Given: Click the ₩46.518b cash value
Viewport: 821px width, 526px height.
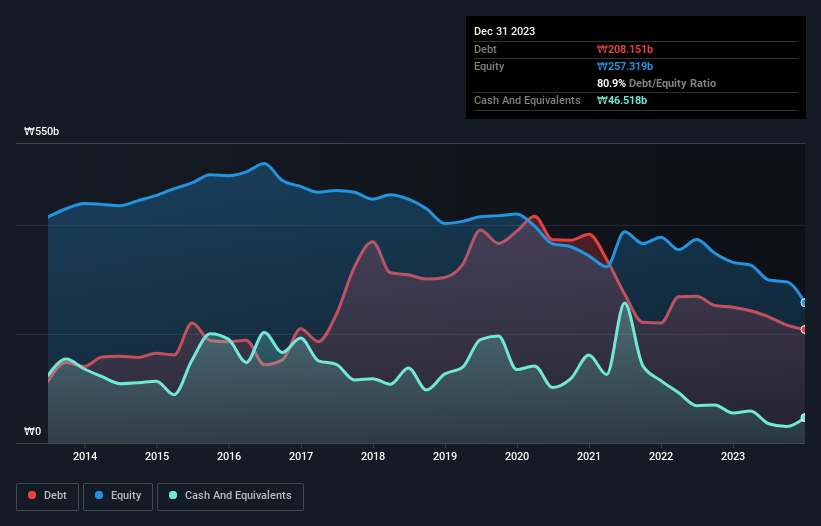Looking at the screenshot, I should (x=622, y=100).
